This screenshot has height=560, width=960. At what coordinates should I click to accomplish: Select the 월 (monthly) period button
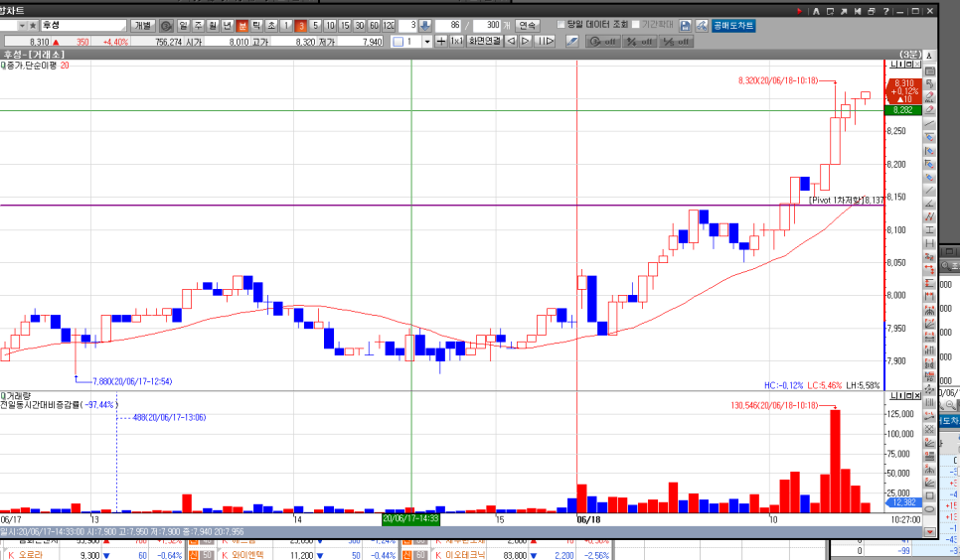pyautogui.click(x=213, y=26)
